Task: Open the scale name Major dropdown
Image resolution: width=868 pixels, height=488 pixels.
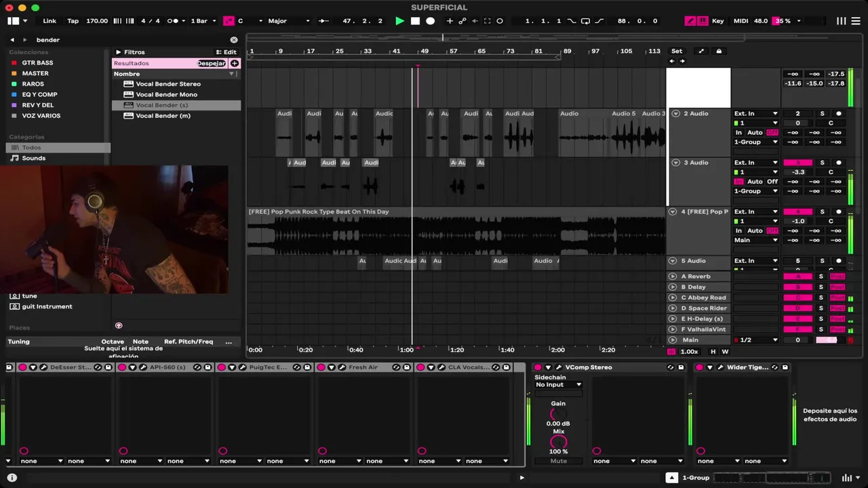Action: tap(289, 21)
